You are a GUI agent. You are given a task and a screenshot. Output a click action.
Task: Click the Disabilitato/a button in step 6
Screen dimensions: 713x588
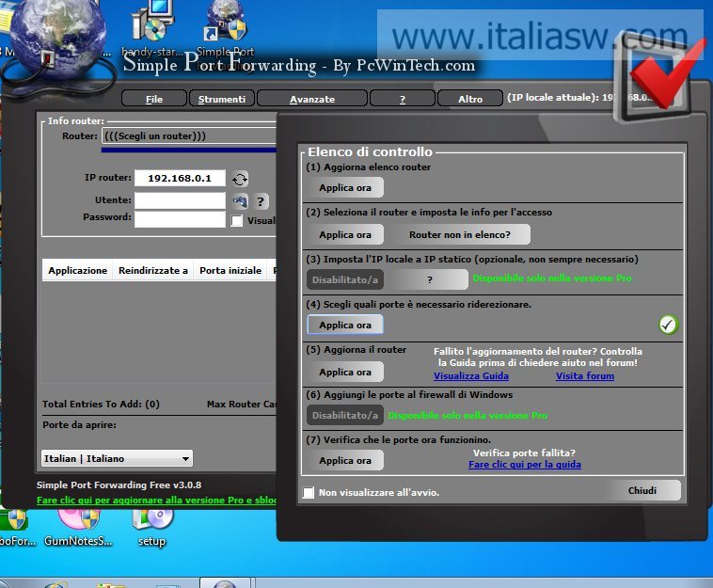point(344,415)
